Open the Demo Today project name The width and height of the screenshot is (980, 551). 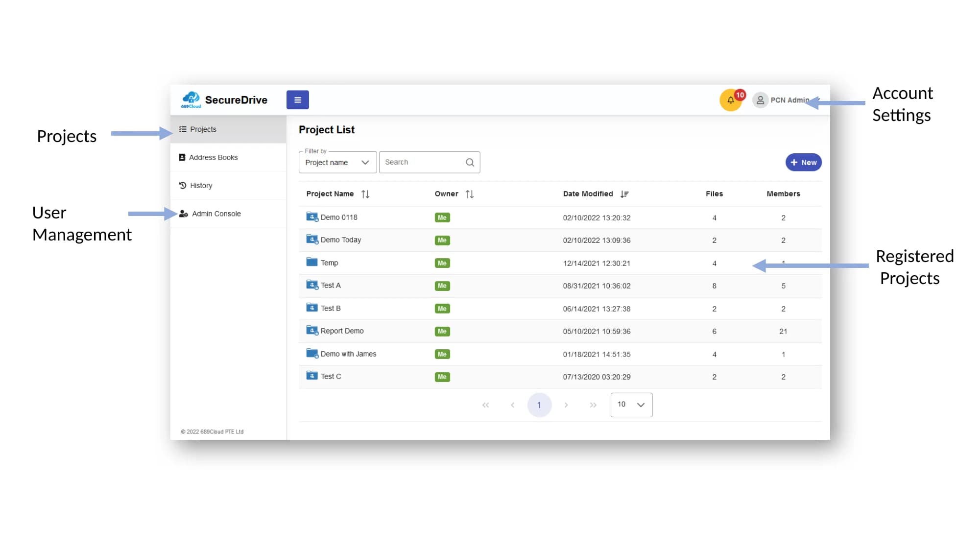[341, 240]
